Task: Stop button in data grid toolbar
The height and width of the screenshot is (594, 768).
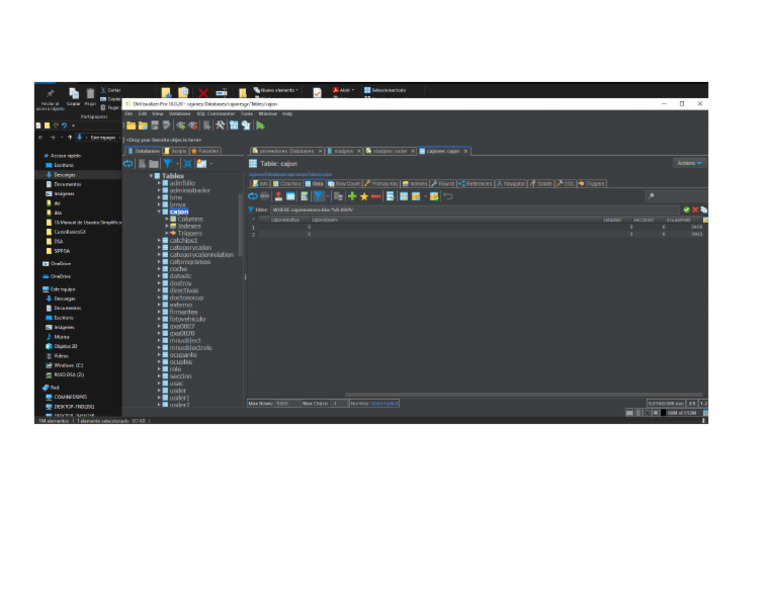Action: [264, 196]
